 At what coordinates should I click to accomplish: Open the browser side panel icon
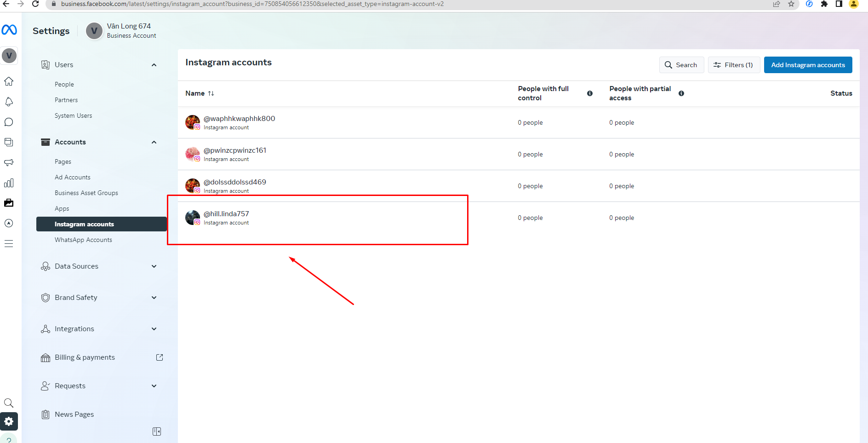coord(839,4)
